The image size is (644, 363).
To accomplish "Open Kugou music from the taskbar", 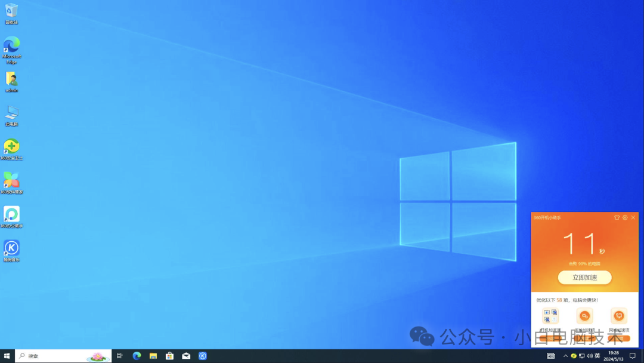I will tap(203, 356).
